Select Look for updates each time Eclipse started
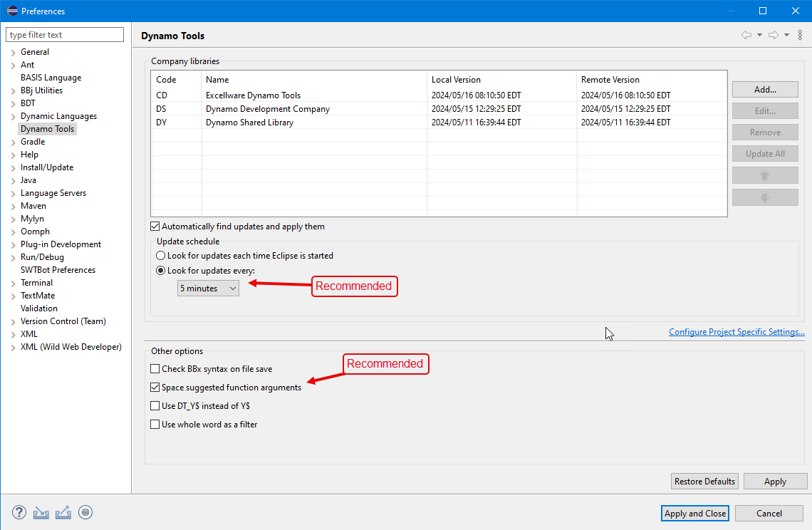Screen dimensions: 812x530 point(160,256)
